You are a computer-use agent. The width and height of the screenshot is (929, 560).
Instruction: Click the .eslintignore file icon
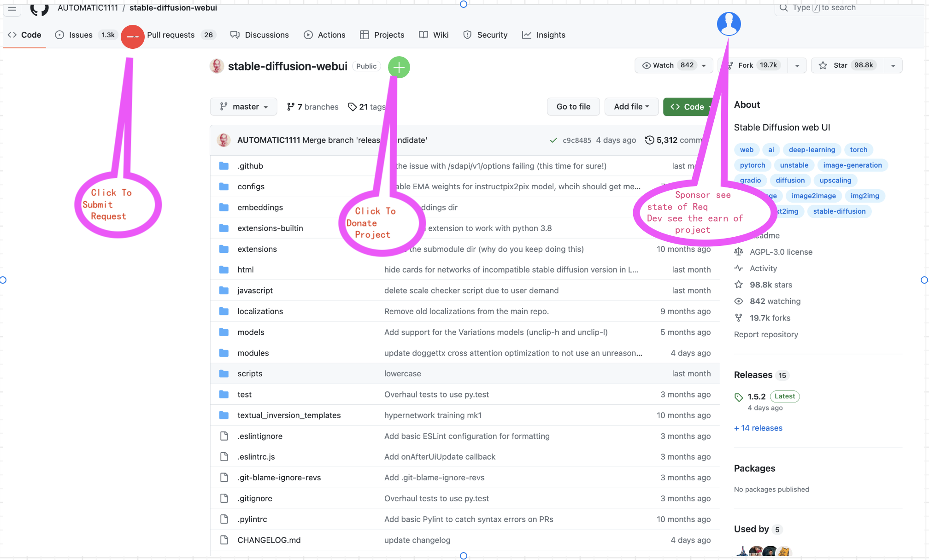pos(224,436)
